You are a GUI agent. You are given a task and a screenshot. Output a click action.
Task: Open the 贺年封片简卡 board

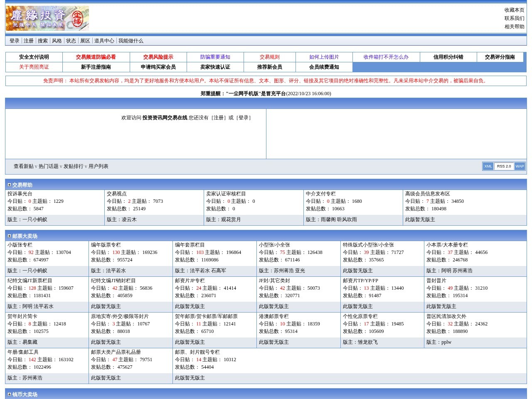22,316
